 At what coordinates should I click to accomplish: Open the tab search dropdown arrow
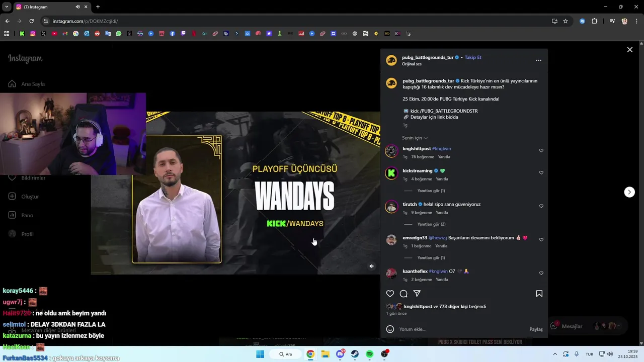[7, 7]
